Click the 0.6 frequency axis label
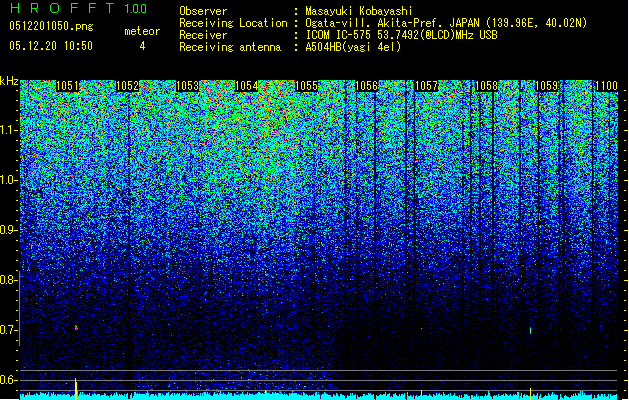629x400 pixels. tap(8, 380)
